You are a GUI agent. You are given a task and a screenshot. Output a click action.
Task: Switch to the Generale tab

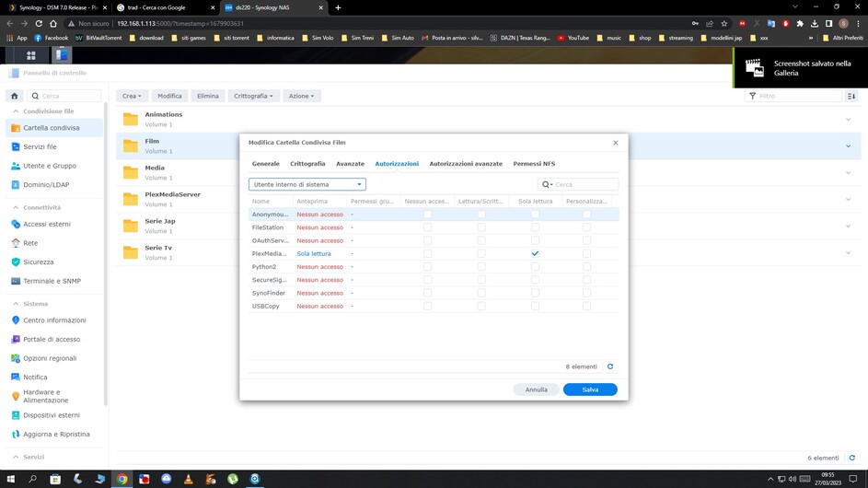pyautogui.click(x=266, y=164)
